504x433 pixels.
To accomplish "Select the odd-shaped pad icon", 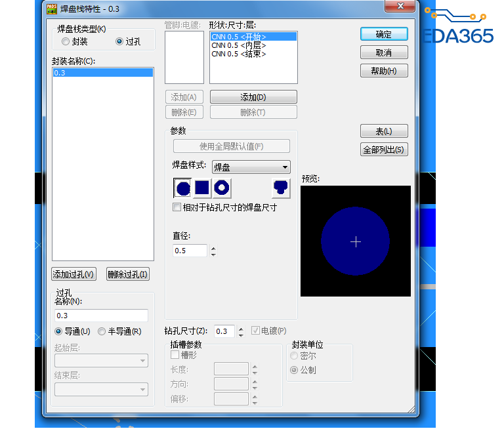I will (x=281, y=188).
